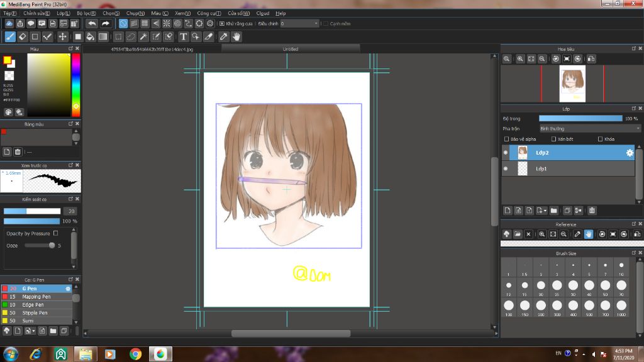Viewport: 644px width, 362px height.
Task: Select the Mapping Pen brush
Action: point(36,297)
